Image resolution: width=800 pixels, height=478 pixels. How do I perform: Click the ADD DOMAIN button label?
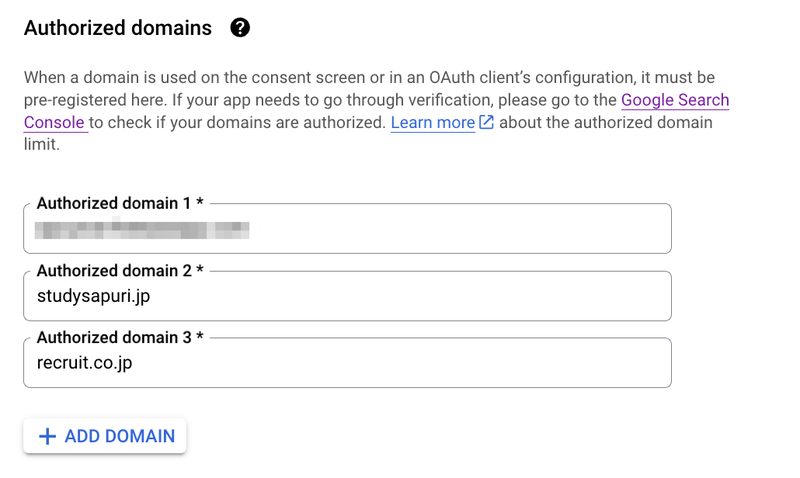pyautogui.click(x=119, y=436)
